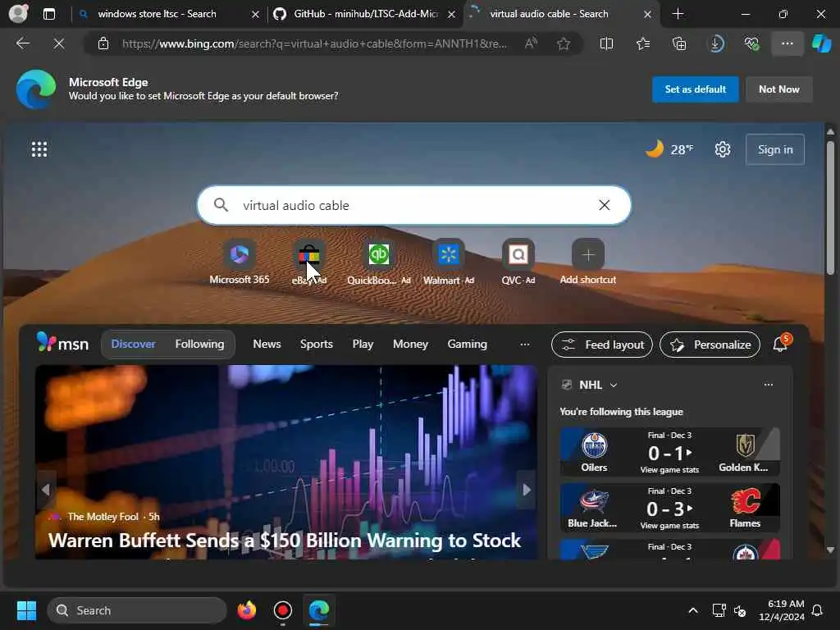
Task: Open the News feed tab
Action: [267, 344]
